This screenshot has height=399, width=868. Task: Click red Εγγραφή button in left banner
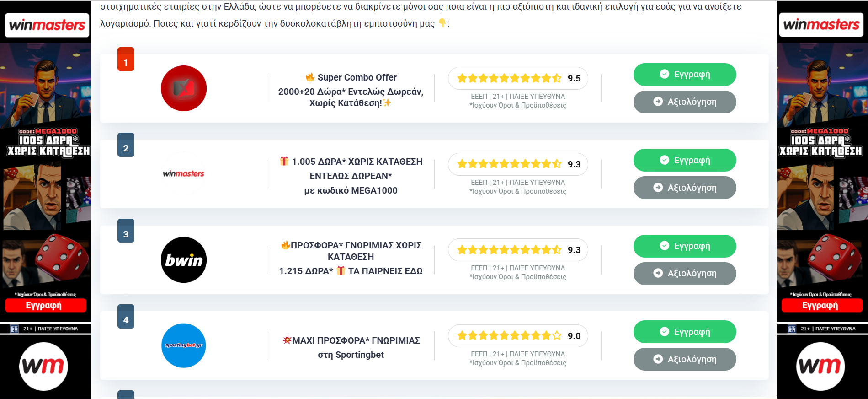tap(45, 305)
